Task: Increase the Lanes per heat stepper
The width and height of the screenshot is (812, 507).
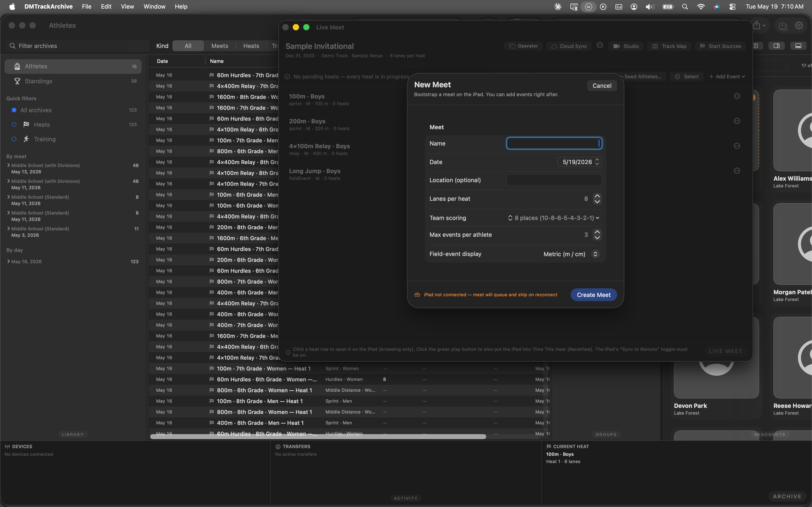Action: click(597, 196)
